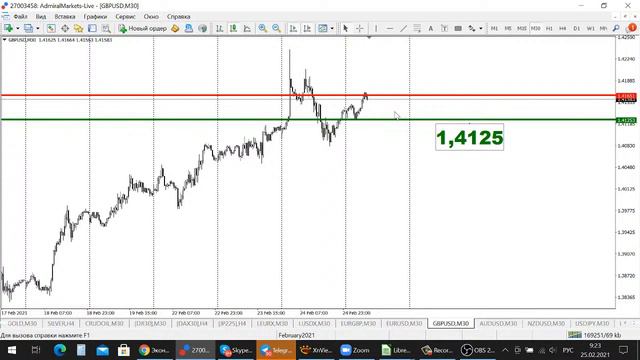Image resolution: width=640 pixels, height=360 pixels.
Task: Expand dropdown arrow left of cursor tool
Action: pyautogui.click(x=332, y=28)
